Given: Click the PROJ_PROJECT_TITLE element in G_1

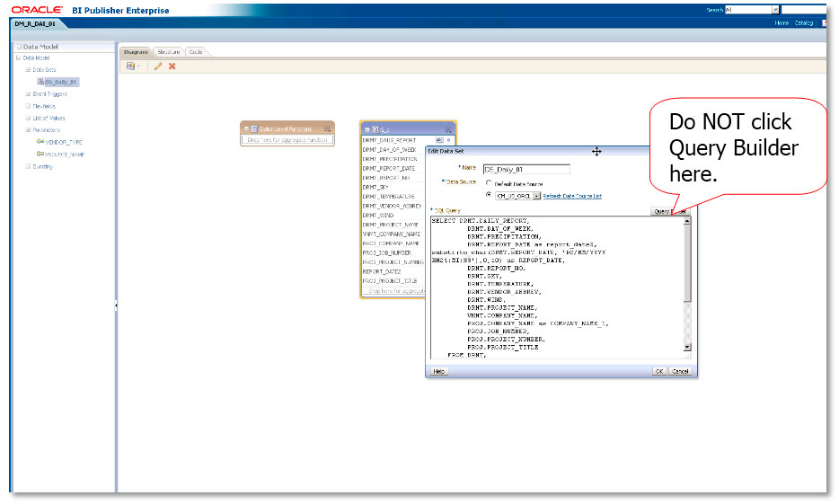Looking at the screenshot, I should (x=390, y=281).
